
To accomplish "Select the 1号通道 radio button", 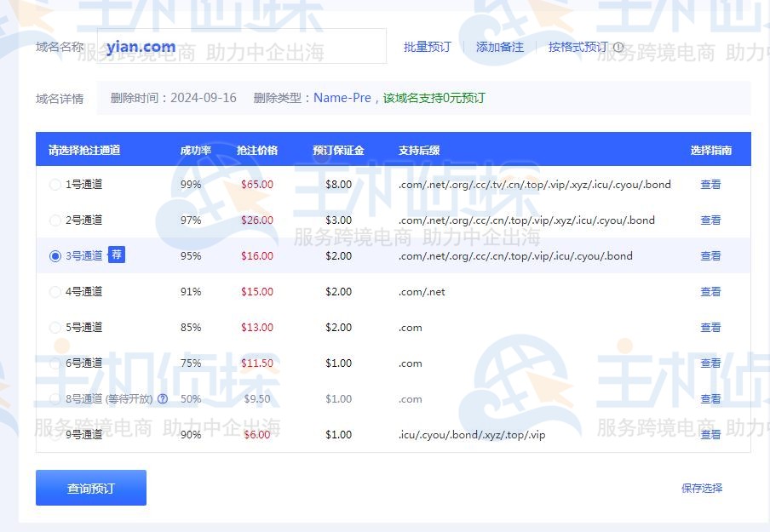I will coord(55,184).
